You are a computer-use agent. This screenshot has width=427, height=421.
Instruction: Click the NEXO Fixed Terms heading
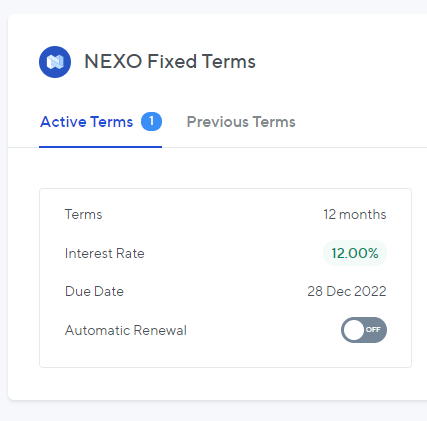tap(170, 62)
